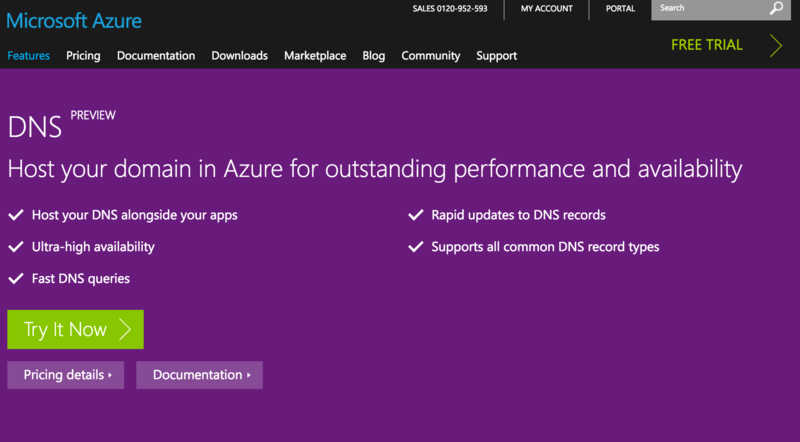Click the Microsoft Azure logo

(x=74, y=21)
